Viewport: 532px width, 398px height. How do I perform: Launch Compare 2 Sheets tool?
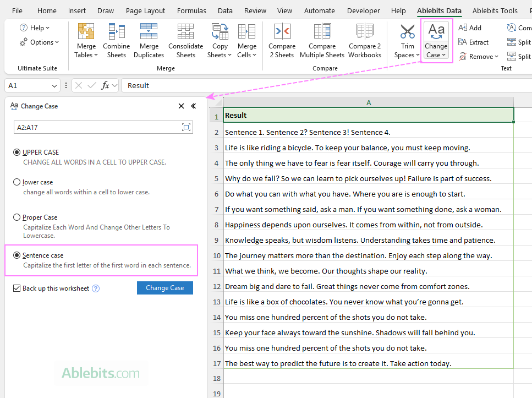click(282, 40)
